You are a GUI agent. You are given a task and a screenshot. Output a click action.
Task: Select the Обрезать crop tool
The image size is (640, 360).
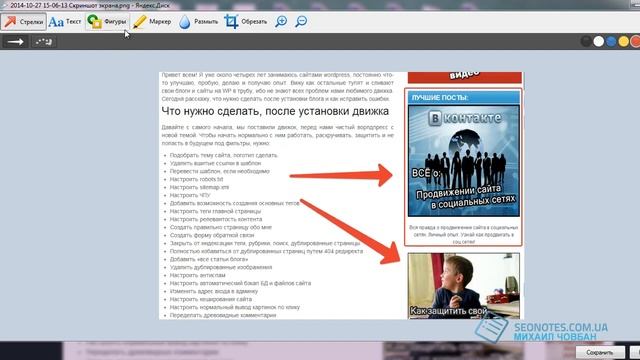pos(246,22)
